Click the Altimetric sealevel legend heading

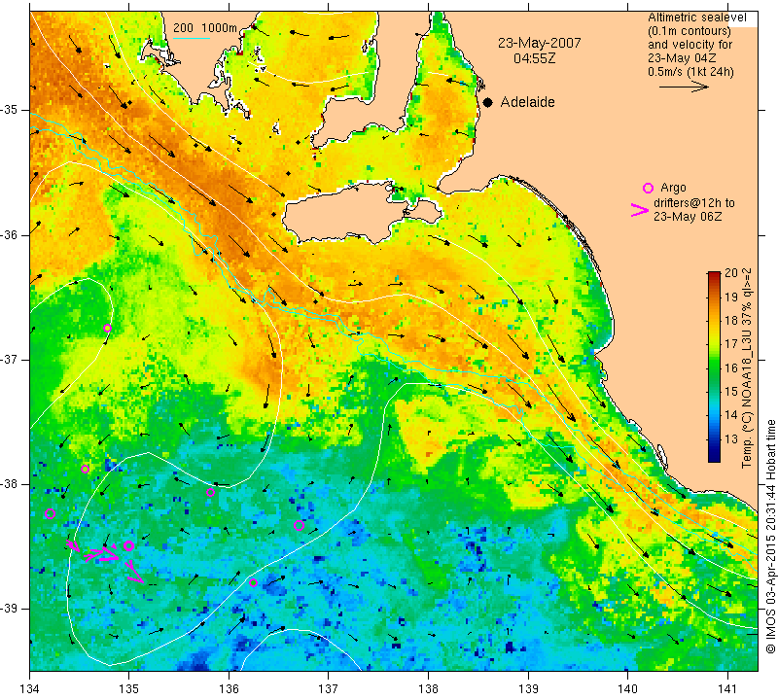tap(697, 17)
